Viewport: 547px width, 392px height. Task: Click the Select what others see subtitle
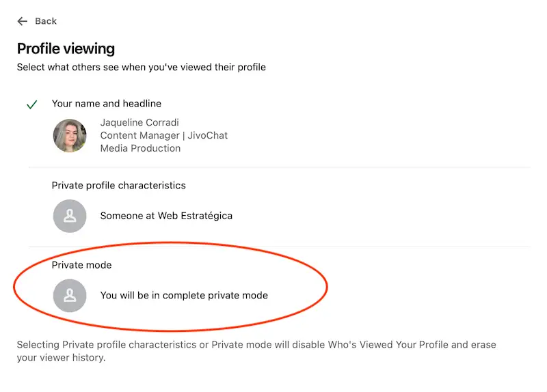[x=141, y=68]
